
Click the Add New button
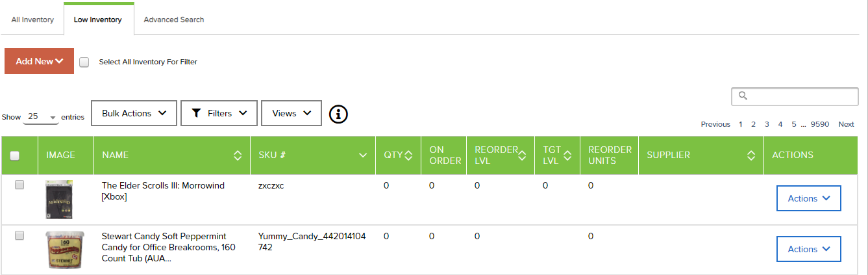click(39, 61)
